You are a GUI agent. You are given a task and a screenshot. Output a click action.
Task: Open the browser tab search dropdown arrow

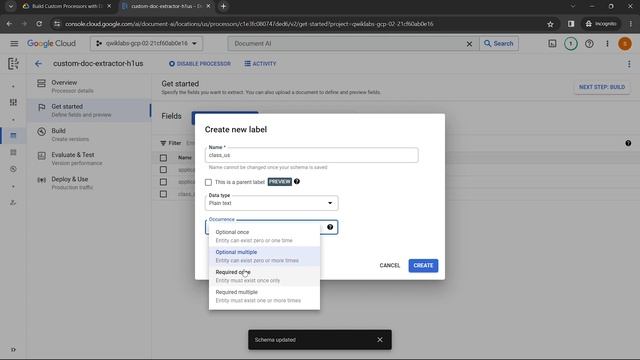click(x=11, y=6)
